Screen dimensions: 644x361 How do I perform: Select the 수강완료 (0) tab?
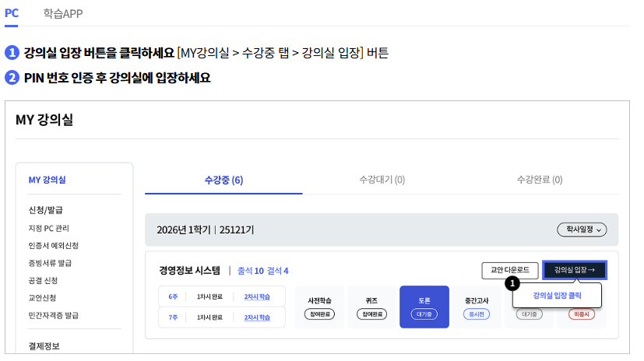pos(540,180)
